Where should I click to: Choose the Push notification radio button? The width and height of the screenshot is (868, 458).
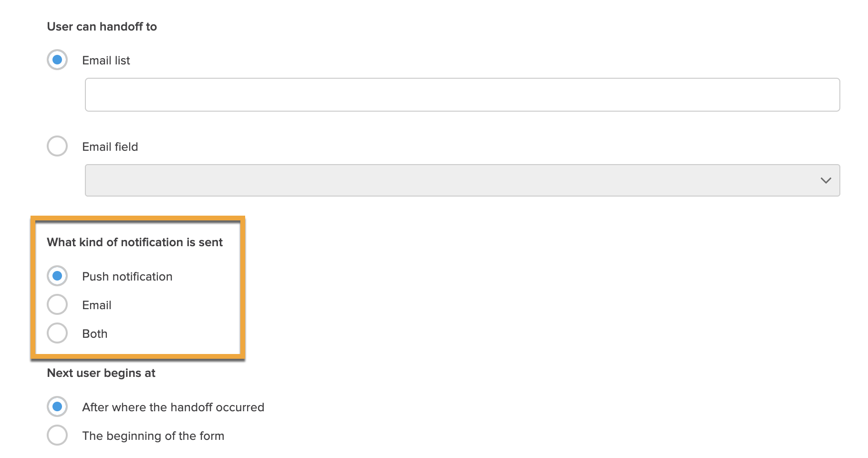pos(57,276)
